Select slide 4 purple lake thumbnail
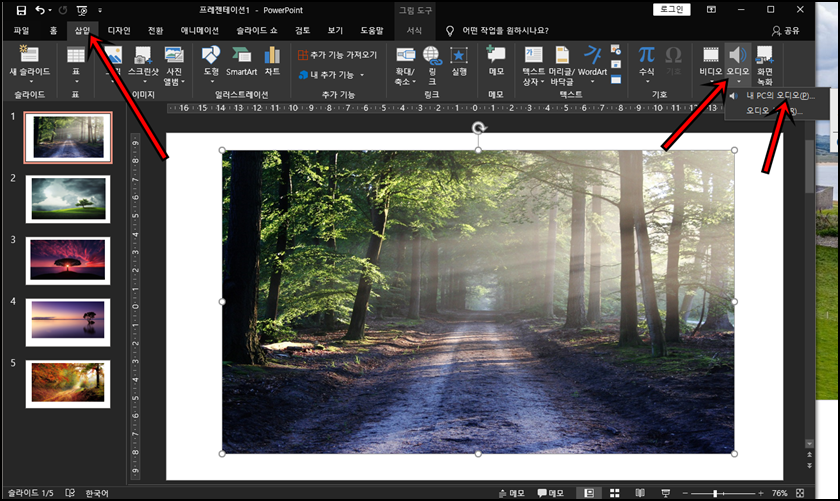Viewport: 840px width, 501px height. point(68,322)
